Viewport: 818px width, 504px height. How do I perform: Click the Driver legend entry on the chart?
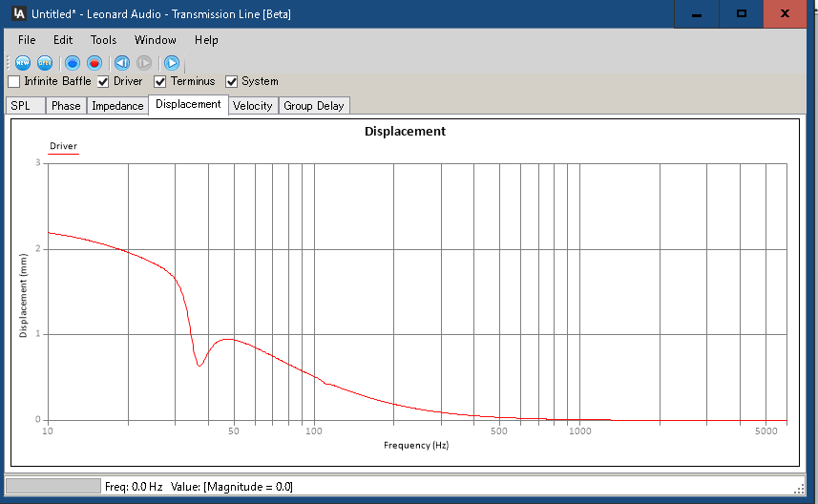(63, 147)
